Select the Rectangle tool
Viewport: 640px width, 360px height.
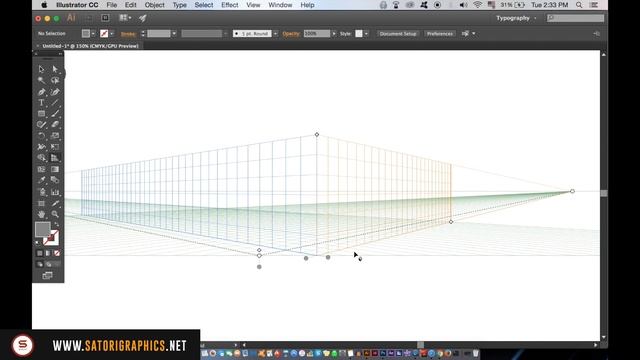click(42, 114)
